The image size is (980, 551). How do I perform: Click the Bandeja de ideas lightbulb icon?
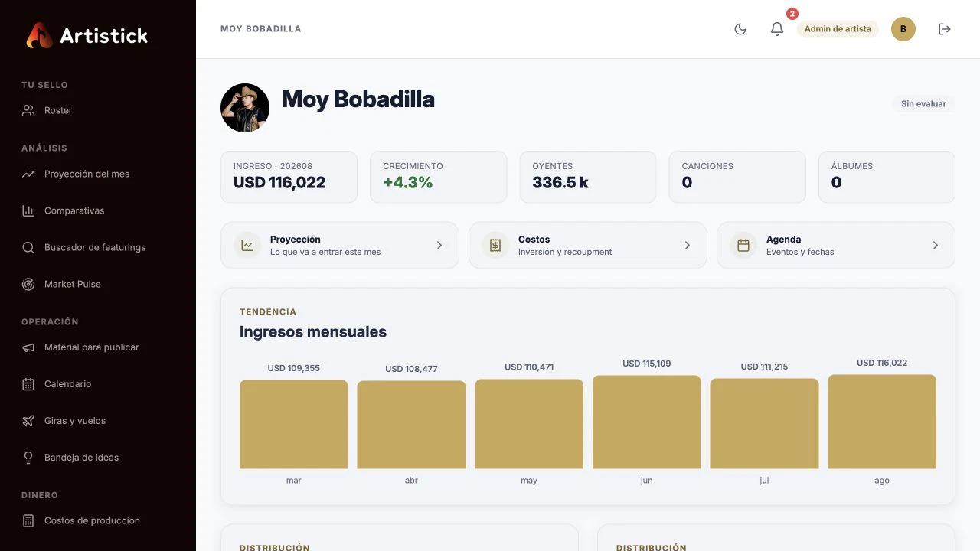point(28,458)
